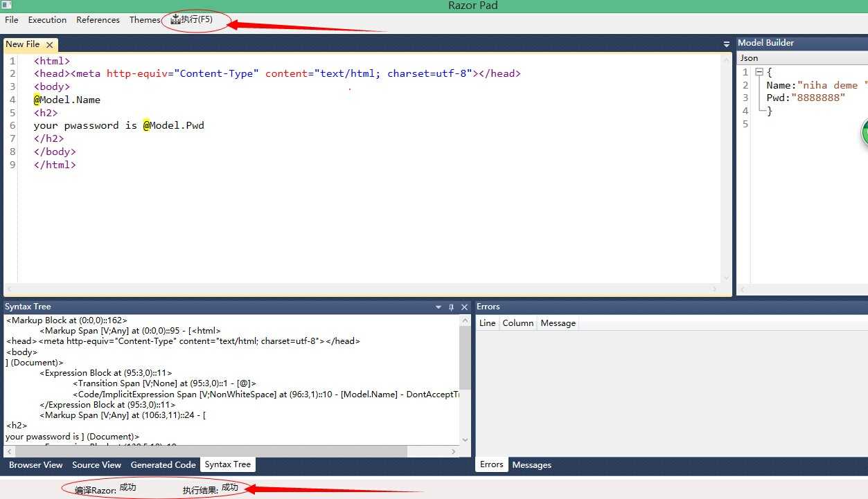The width and height of the screenshot is (868, 499).
Task: Click the Name "niha deme" Json line
Action: click(x=817, y=85)
